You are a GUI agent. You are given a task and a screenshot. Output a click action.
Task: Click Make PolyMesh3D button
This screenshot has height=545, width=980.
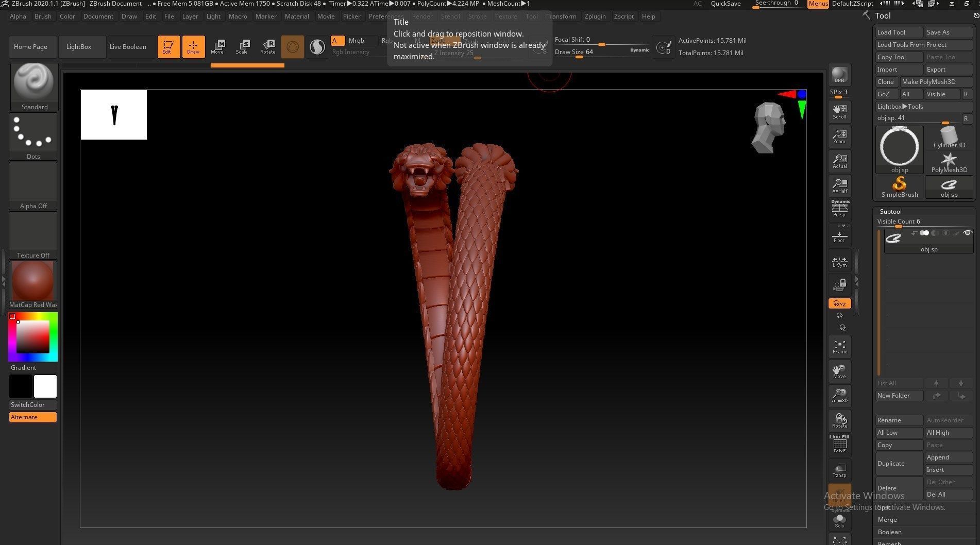(937, 82)
